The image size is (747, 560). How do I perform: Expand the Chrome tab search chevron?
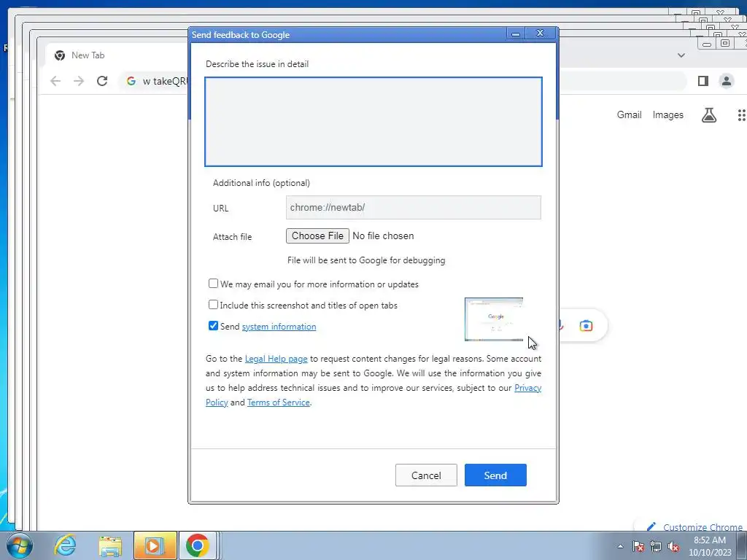click(681, 55)
